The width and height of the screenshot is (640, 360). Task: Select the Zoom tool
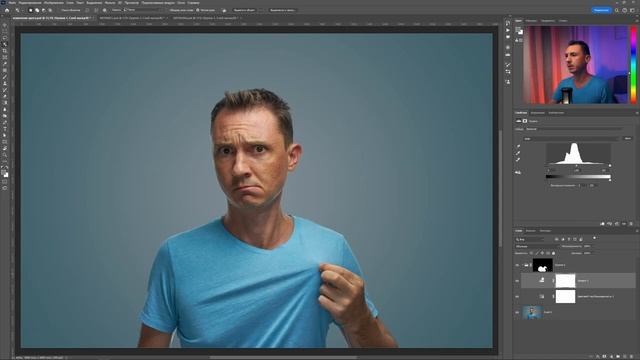tap(5, 155)
